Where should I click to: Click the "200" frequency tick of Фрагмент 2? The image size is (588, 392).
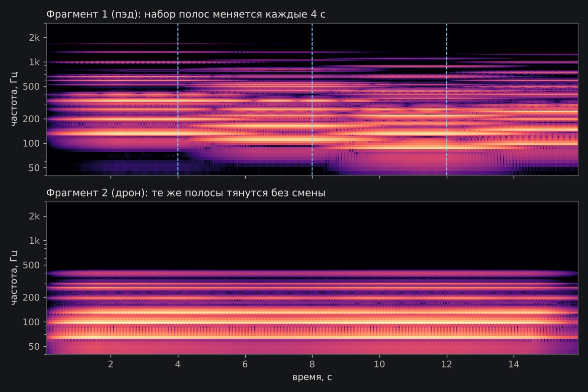coord(32,298)
